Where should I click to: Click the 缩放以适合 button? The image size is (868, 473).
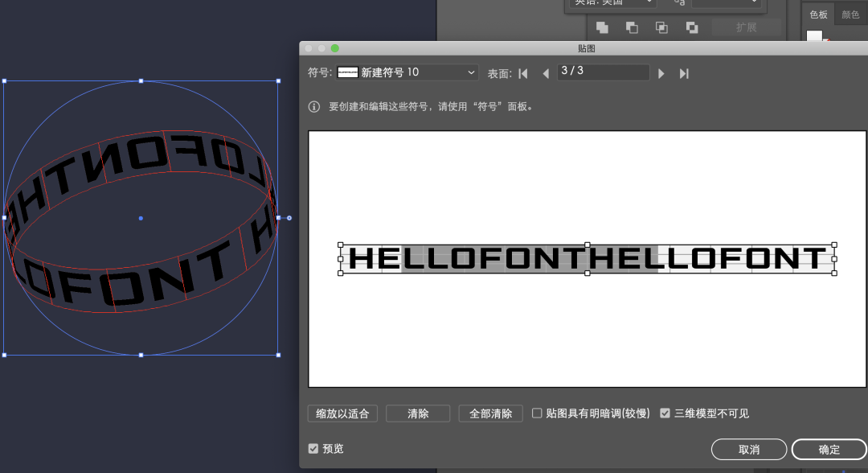point(342,413)
